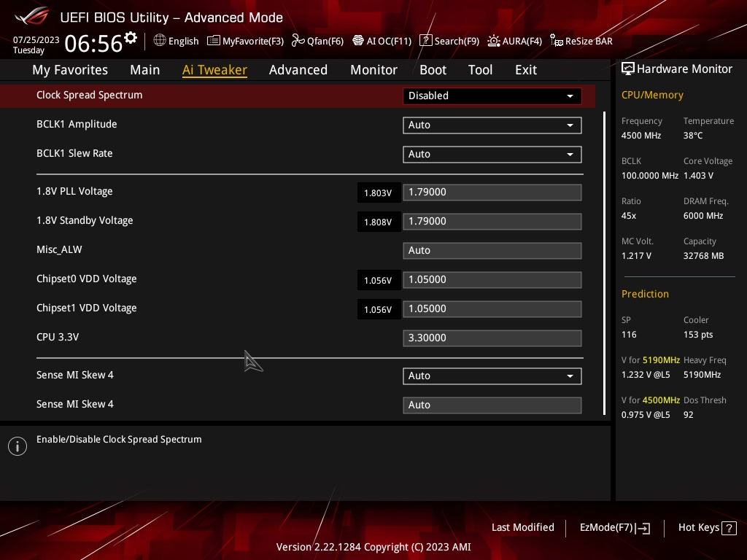Launch AI OC brain icon
The image size is (747, 560).
coord(357,41)
